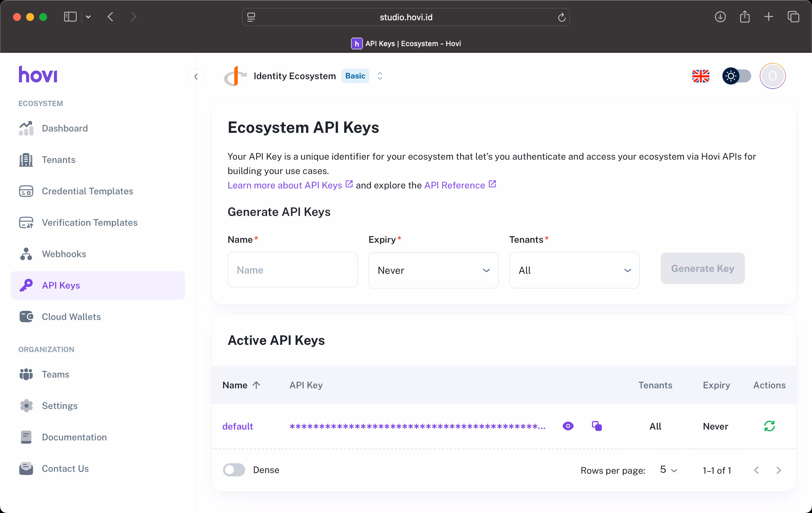This screenshot has width=812, height=513.
Task: Open Verification Templates page
Action: [x=98, y=222]
